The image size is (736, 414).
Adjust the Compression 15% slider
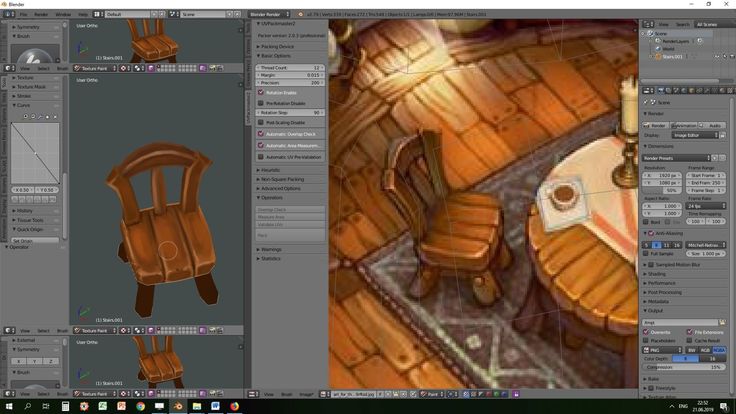(x=684, y=367)
